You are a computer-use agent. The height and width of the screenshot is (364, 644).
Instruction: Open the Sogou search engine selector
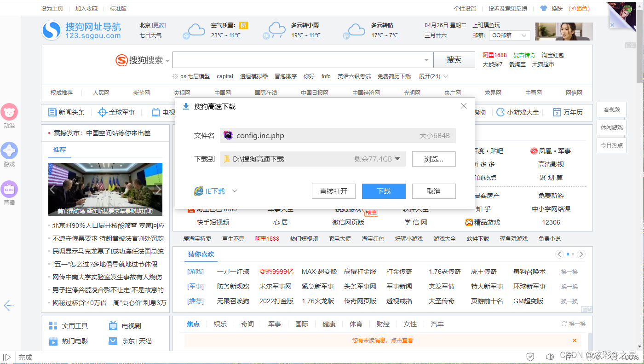click(x=143, y=60)
